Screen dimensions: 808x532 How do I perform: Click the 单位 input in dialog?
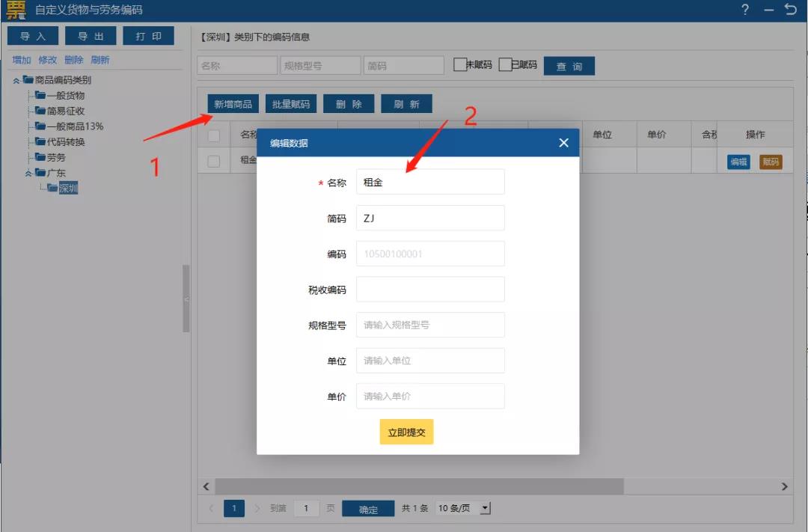click(x=430, y=361)
